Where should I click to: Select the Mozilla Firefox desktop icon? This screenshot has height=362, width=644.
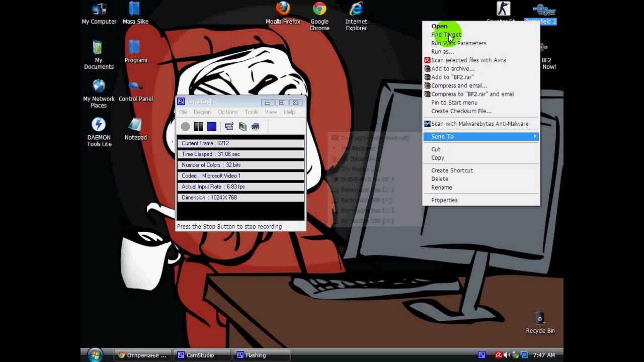coord(283,14)
